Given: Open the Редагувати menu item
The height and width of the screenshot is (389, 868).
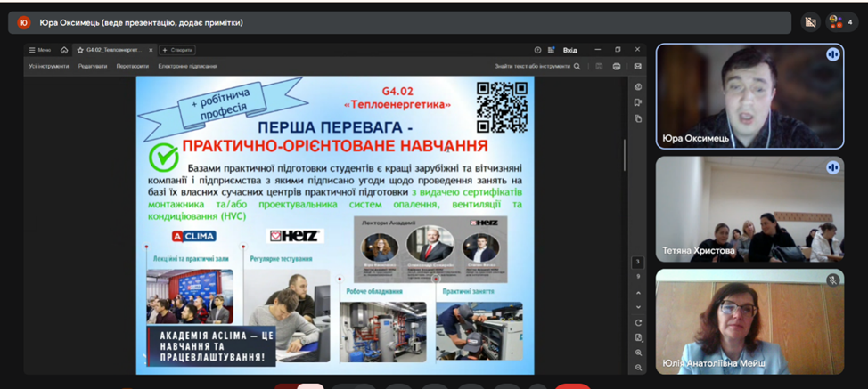Looking at the screenshot, I should [x=93, y=66].
